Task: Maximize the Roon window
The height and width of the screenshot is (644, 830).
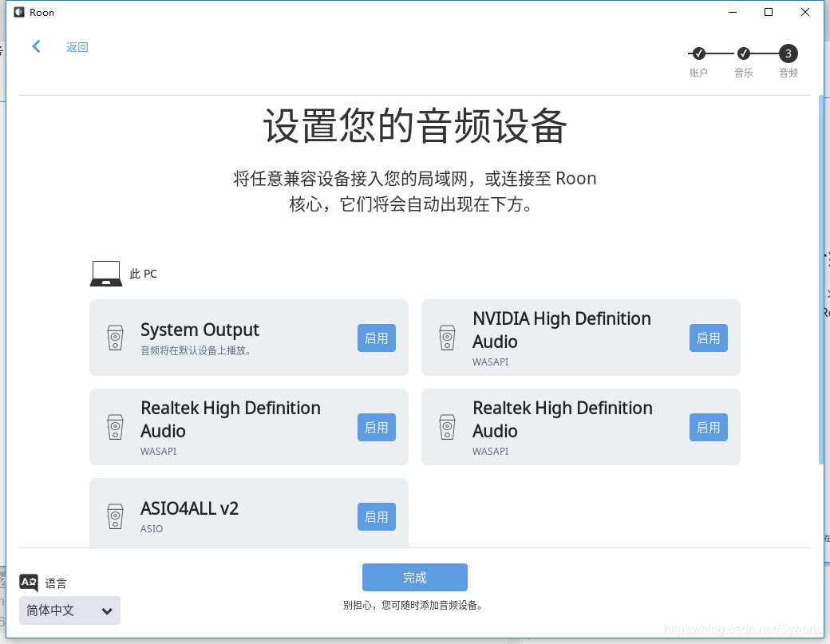Action: coord(769,12)
